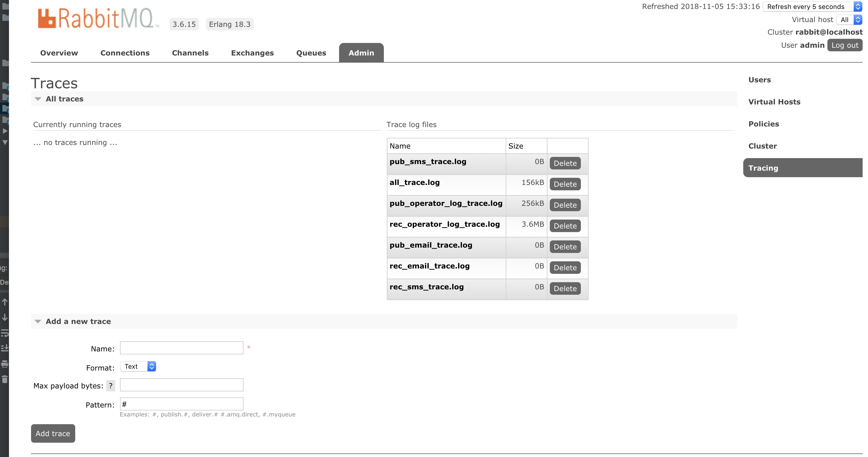This screenshot has height=457, width=868.
Task: Switch to the Queues tab
Action: click(x=311, y=53)
